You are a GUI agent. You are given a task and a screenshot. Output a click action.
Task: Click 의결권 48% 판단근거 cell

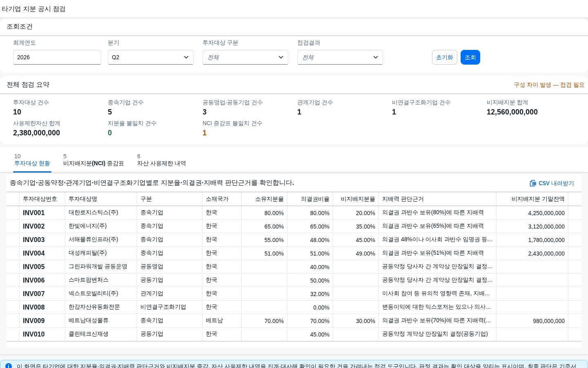[438, 240]
